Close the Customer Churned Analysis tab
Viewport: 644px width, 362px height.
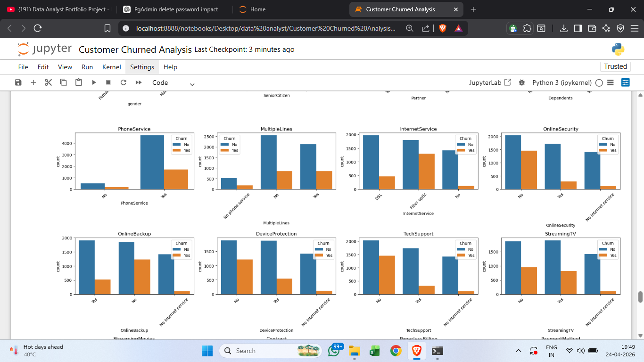click(x=456, y=9)
